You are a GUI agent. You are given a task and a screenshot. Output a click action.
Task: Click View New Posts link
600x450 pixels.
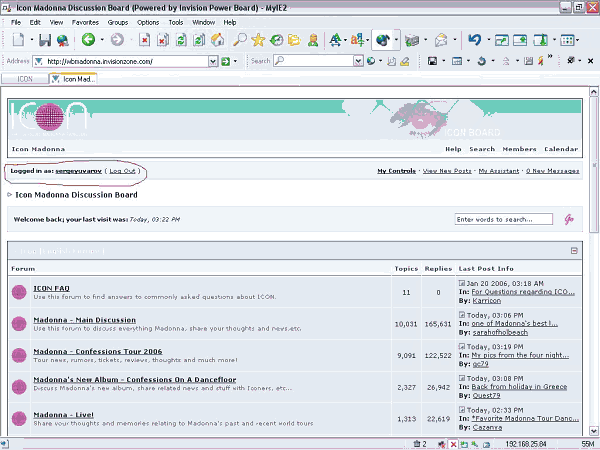pos(447,171)
